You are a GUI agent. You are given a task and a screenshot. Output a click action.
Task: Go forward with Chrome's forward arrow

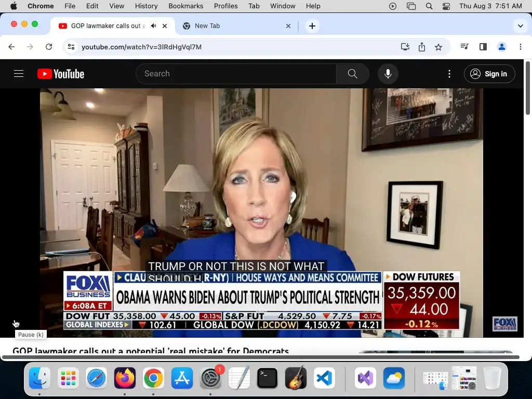point(30,47)
